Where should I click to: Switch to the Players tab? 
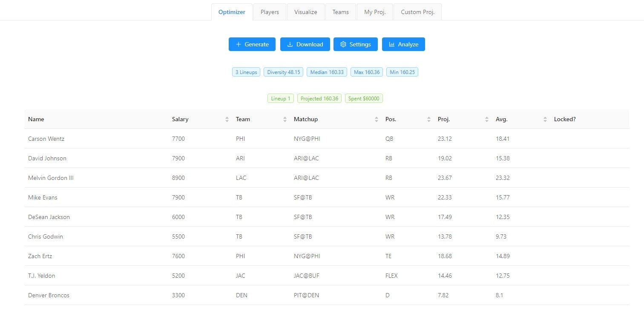269,12
